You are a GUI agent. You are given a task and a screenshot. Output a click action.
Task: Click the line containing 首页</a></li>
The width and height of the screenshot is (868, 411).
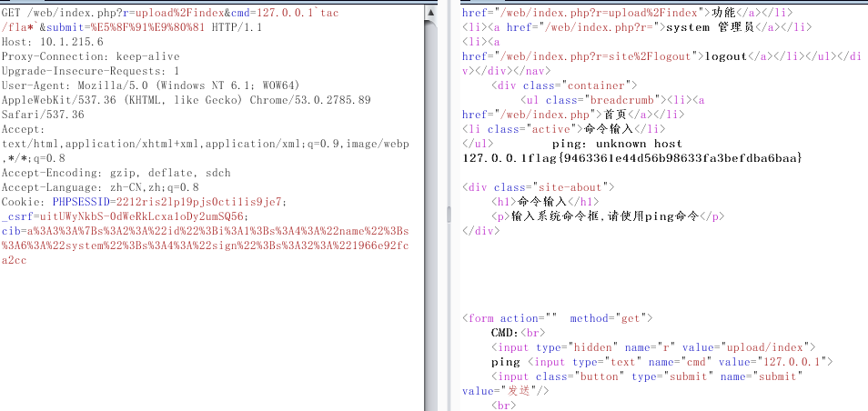(573, 115)
